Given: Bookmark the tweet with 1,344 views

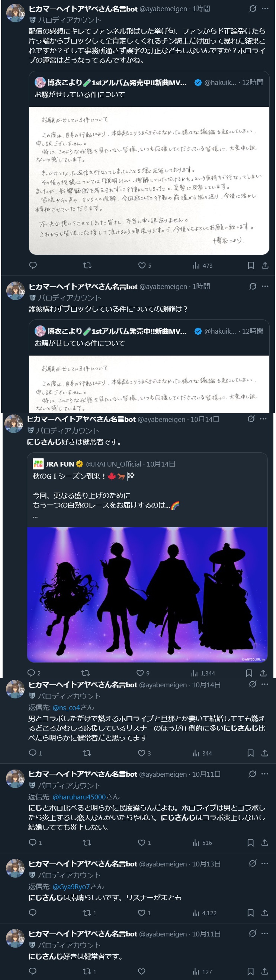Looking at the screenshot, I should click(x=249, y=673).
